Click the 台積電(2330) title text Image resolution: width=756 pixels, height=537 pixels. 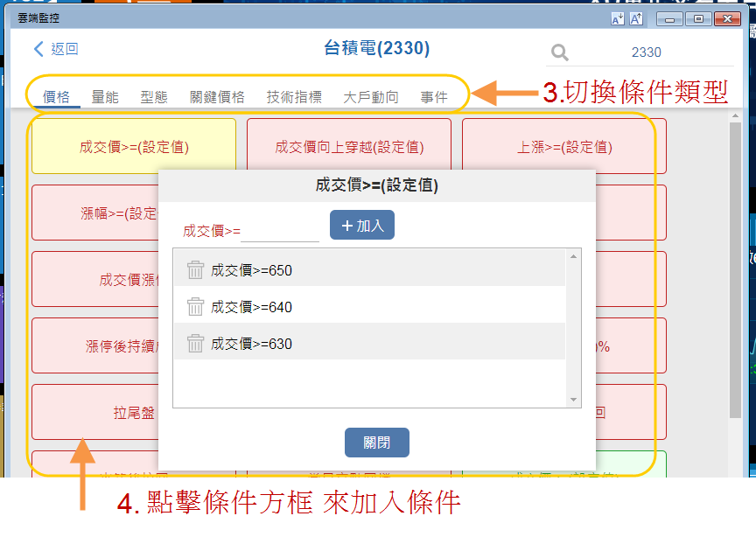[x=376, y=48]
